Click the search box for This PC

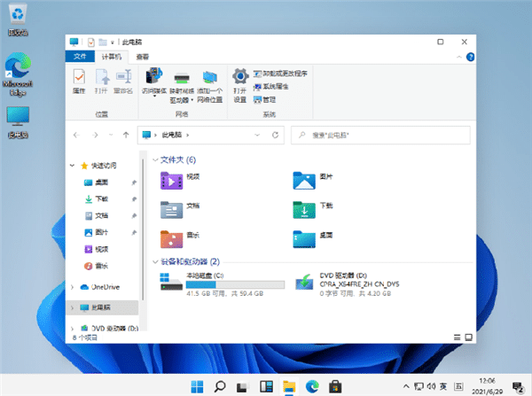380,135
